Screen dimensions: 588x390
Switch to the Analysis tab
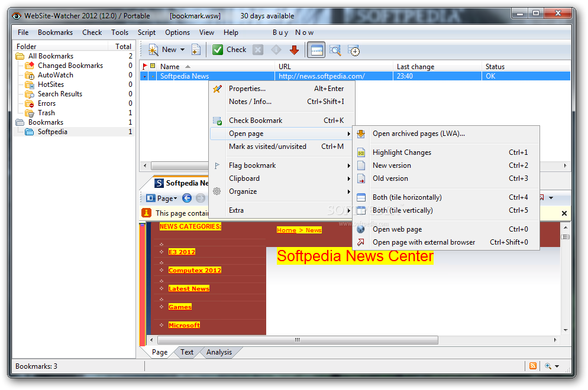click(x=219, y=352)
